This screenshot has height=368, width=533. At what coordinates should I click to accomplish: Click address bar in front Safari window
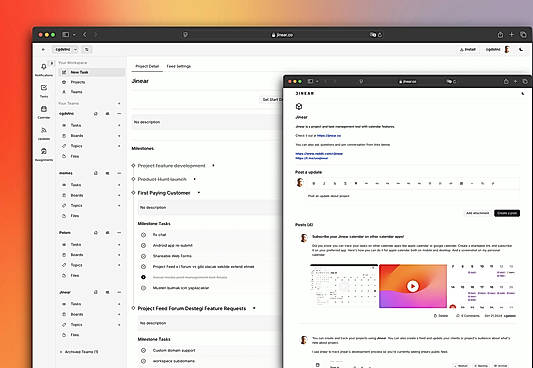coord(408,82)
